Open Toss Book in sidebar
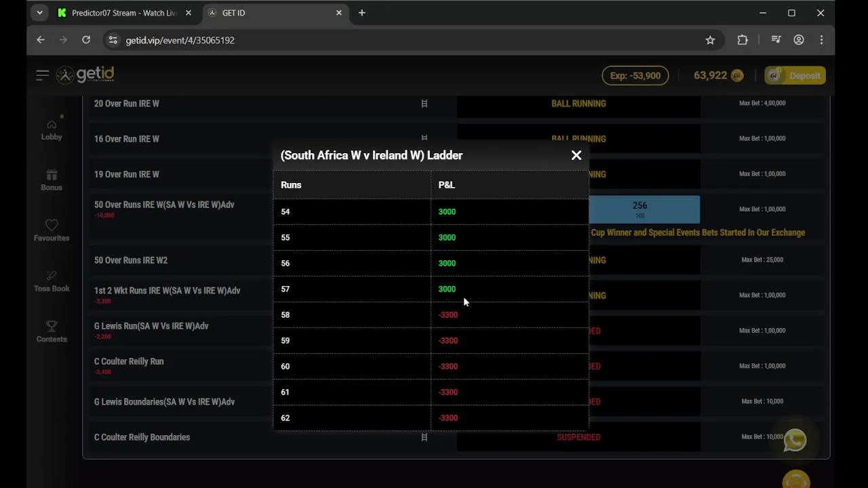This screenshot has width=868, height=488. pyautogui.click(x=52, y=281)
